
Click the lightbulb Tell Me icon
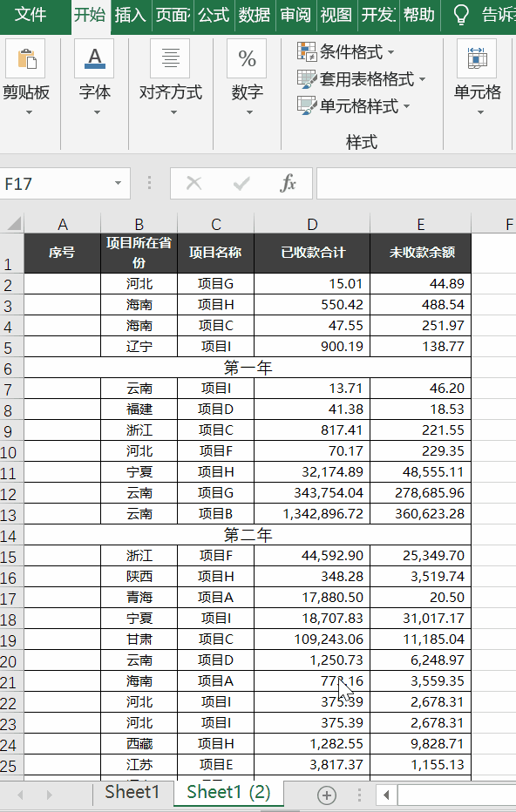(x=460, y=16)
